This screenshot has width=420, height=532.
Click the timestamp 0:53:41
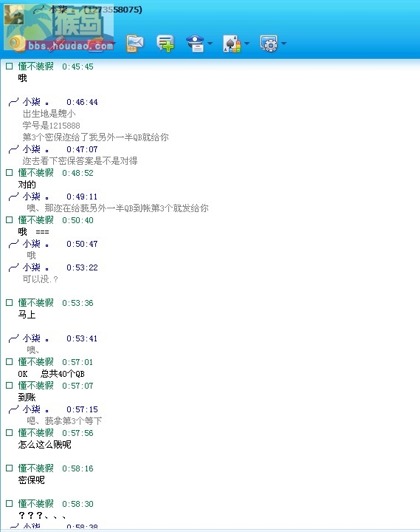(82, 338)
